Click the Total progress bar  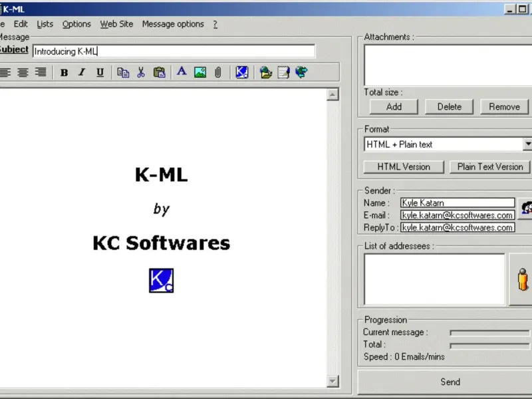coord(489,345)
